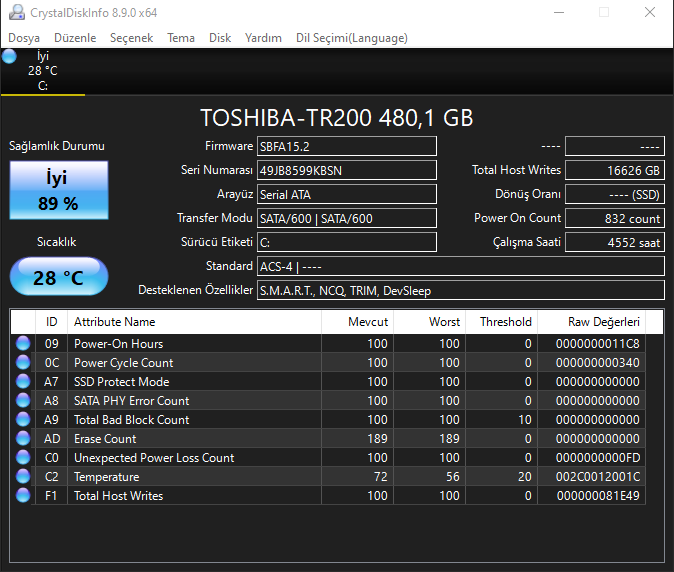Click the 28 °C temperature button

pos(59,277)
